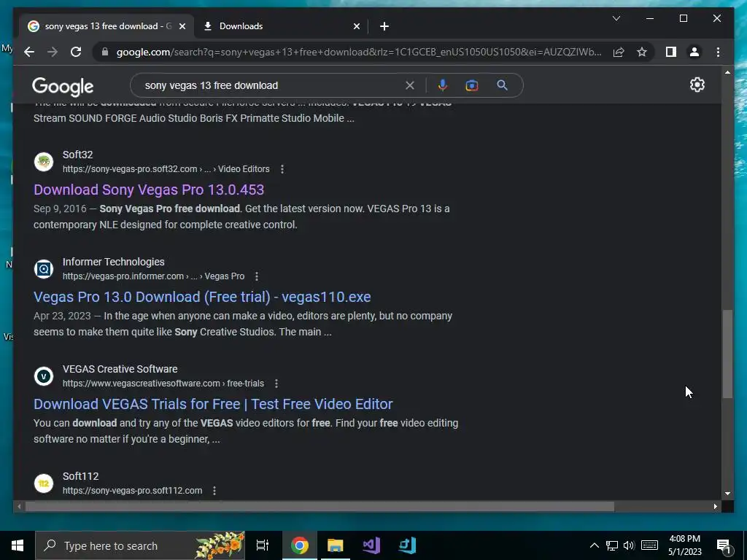Open the volume control in the tray

[629, 545]
